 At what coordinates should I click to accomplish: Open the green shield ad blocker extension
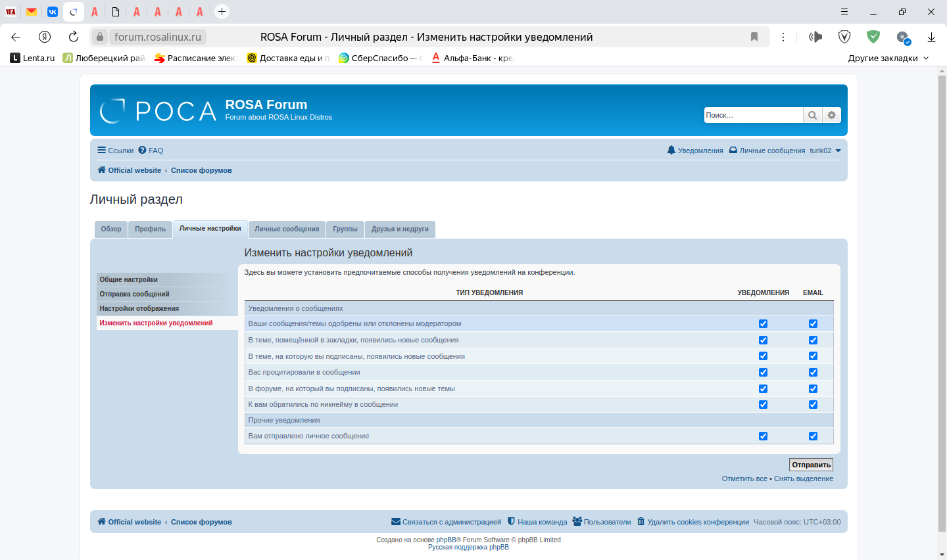tap(873, 37)
